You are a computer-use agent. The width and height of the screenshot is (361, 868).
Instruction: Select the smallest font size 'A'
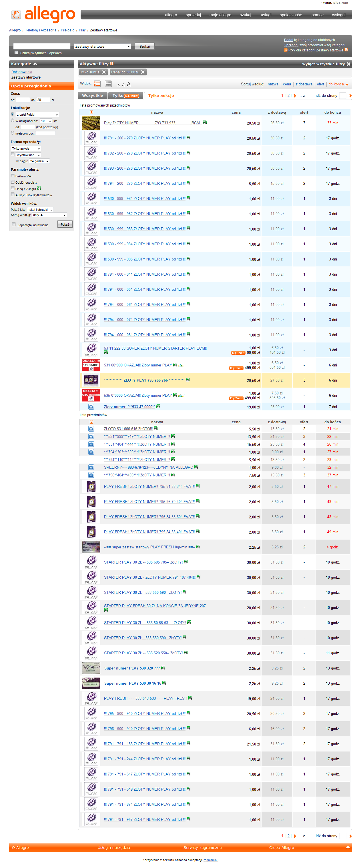coord(119,85)
